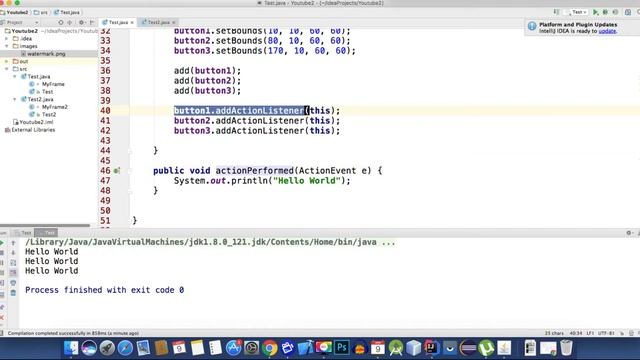Click the Make Project build icon

coord(556,12)
